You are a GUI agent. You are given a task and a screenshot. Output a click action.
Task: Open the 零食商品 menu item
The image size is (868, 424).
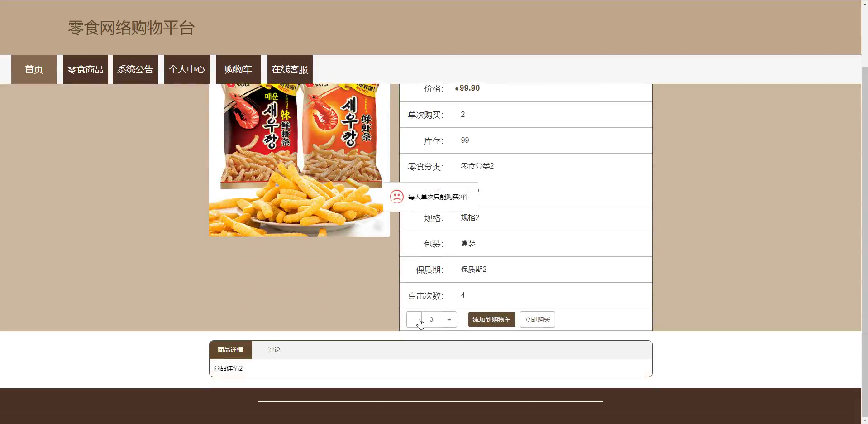tap(86, 69)
